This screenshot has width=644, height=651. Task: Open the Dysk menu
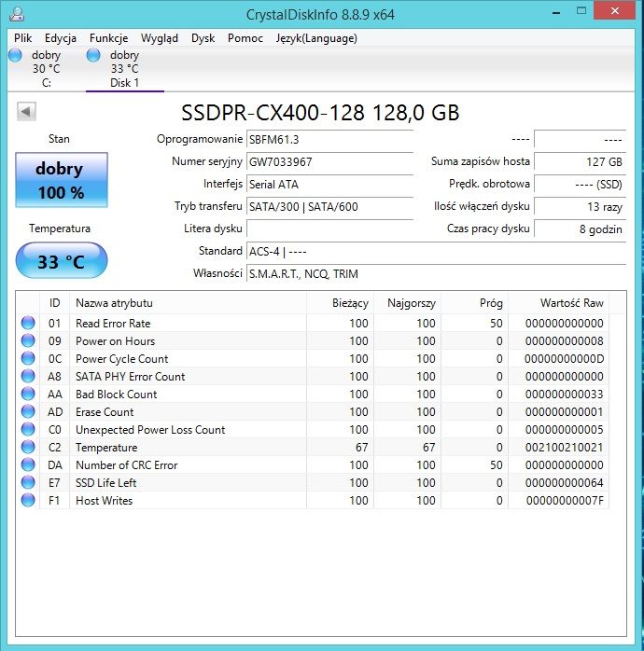click(x=203, y=38)
